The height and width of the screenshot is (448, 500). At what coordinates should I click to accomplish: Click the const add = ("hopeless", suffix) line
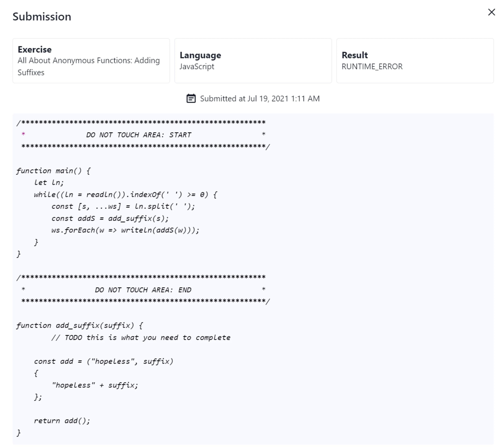click(x=104, y=361)
